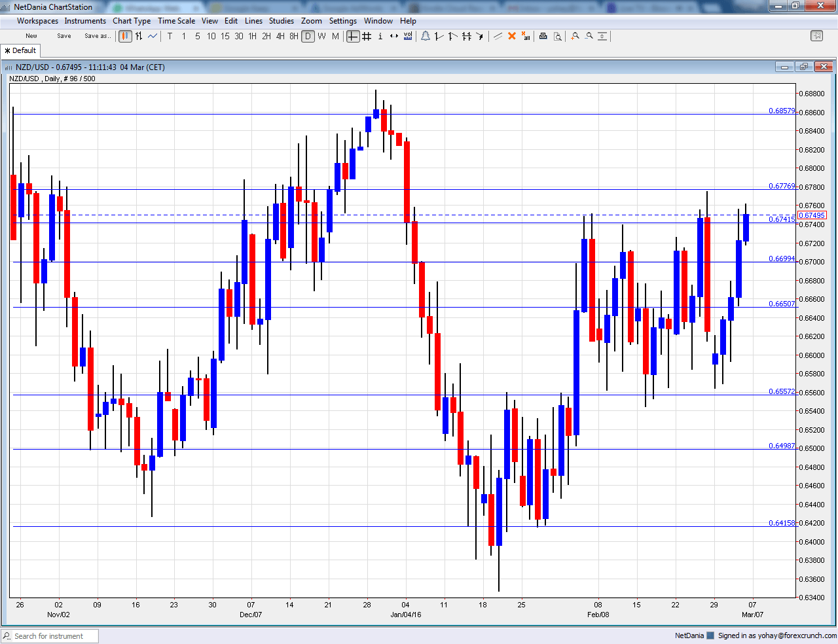The width and height of the screenshot is (838, 644).
Task: Toggle the chart grid icon
Action: click(367, 36)
